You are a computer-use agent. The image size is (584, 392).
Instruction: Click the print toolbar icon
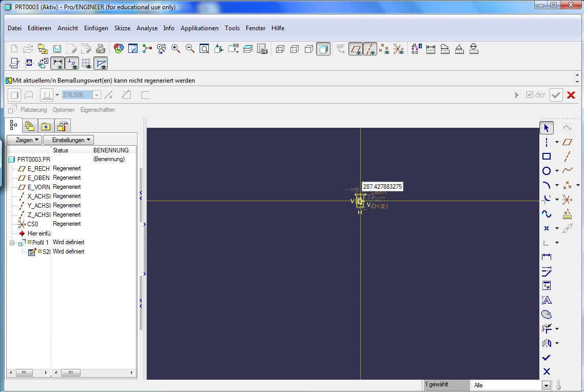click(100, 49)
